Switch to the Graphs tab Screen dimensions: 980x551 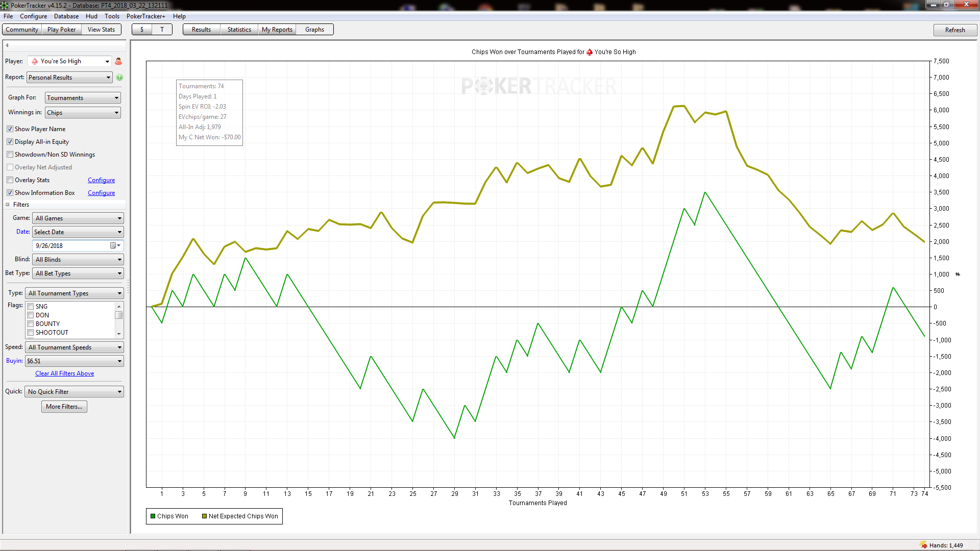click(315, 30)
